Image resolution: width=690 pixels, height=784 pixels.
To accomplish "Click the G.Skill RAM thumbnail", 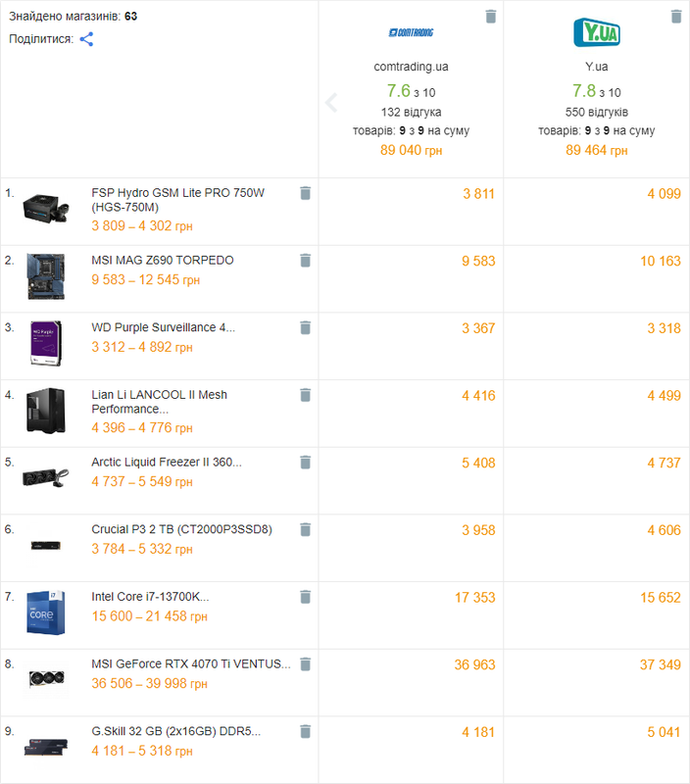I will tap(45, 747).
